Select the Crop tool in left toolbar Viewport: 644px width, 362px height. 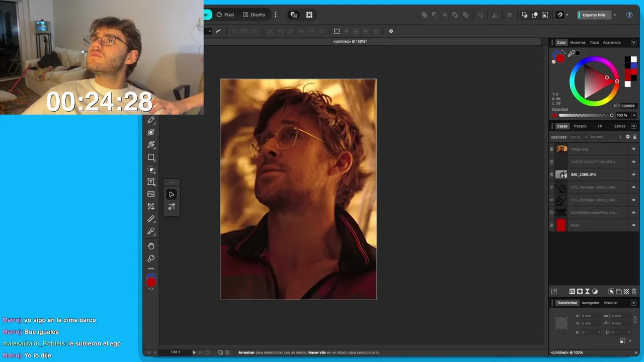click(151, 207)
